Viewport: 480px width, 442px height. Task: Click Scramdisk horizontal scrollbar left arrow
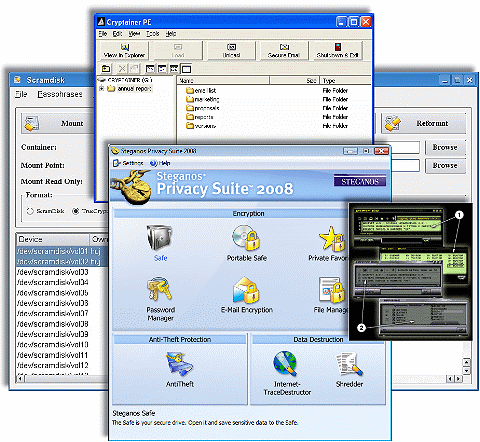[21, 378]
